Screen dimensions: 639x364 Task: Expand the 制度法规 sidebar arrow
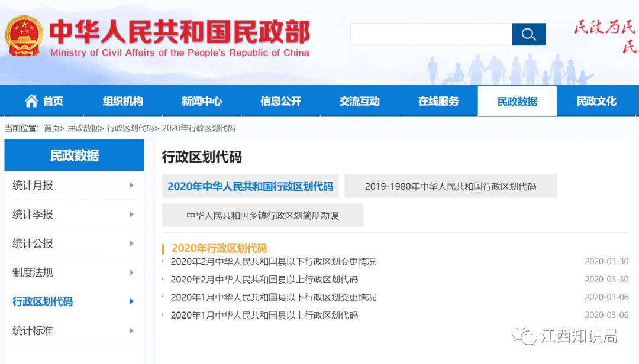[131, 272]
